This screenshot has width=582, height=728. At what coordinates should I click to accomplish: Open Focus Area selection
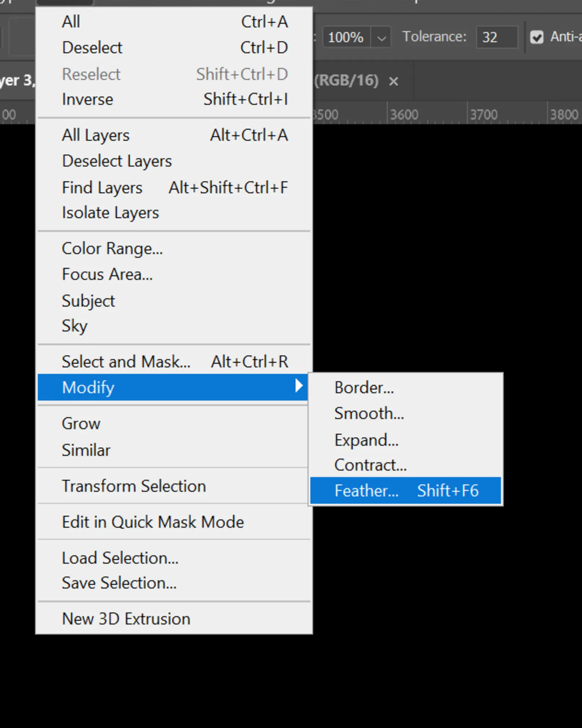point(107,274)
